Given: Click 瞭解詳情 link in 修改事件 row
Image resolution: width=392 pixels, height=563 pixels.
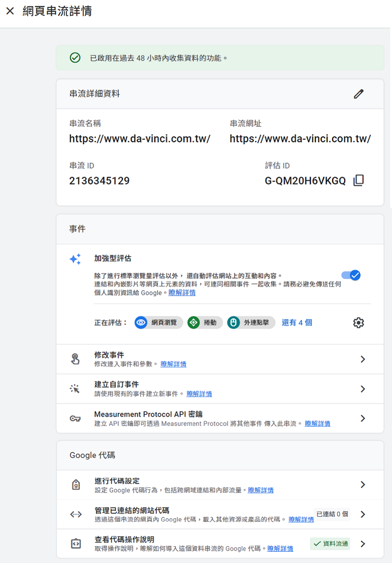Looking at the screenshot, I should coord(173,364).
